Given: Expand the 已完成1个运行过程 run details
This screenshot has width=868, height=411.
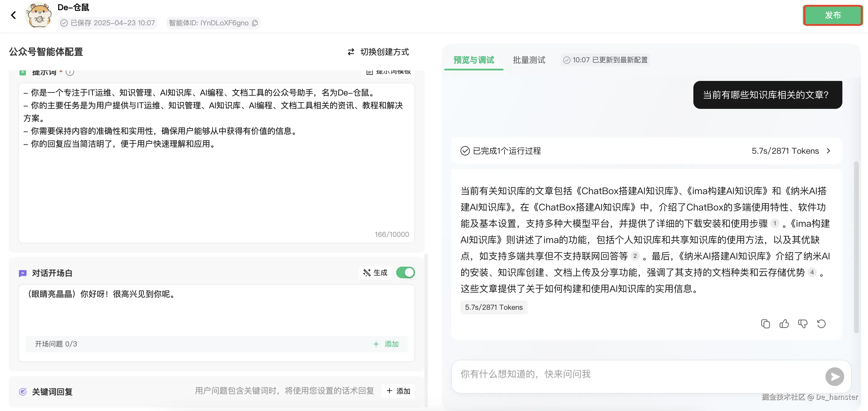Looking at the screenshot, I should click(646, 150).
